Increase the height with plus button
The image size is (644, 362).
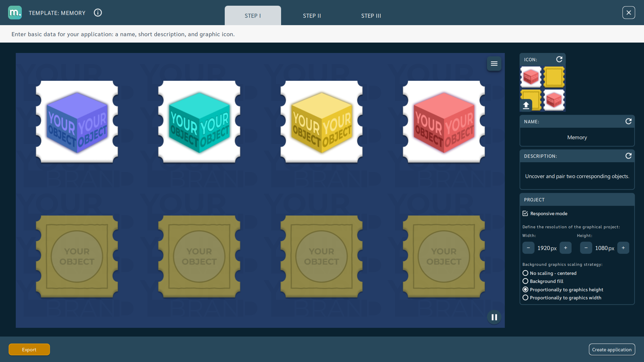coord(623,248)
